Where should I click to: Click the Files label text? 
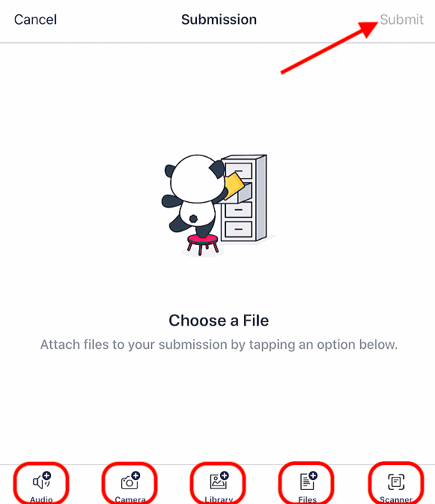pos(308,500)
